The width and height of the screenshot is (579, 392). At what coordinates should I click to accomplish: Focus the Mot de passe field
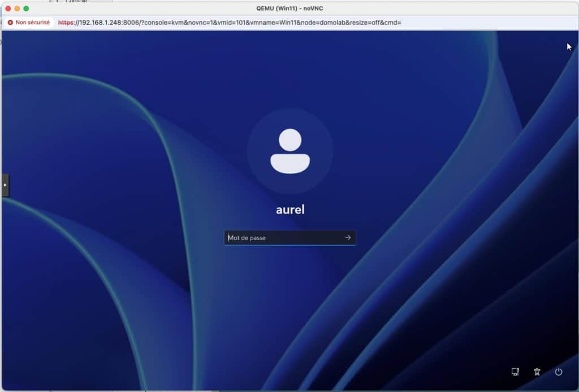283,238
